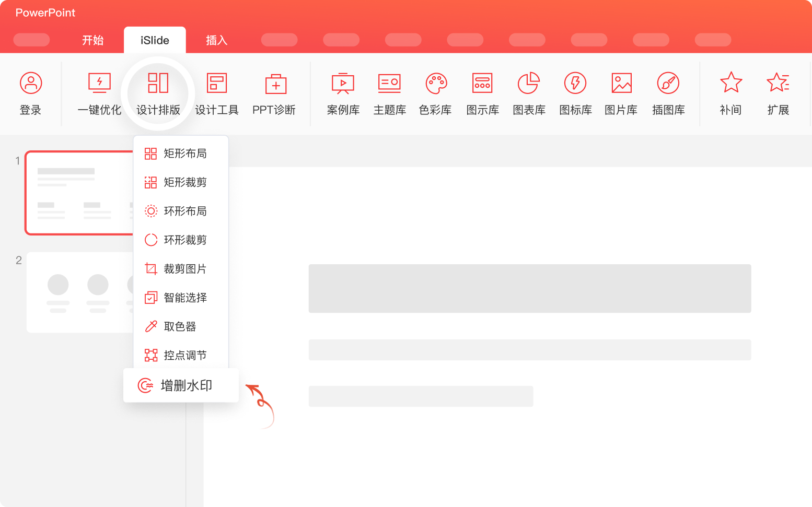
Task: Expand the 扩展 extensions menu
Action: point(778,93)
